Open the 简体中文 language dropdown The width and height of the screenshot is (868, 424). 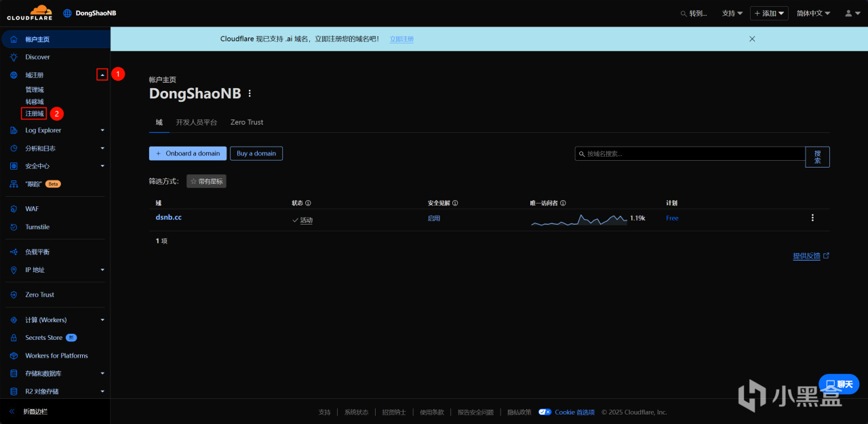(x=814, y=13)
